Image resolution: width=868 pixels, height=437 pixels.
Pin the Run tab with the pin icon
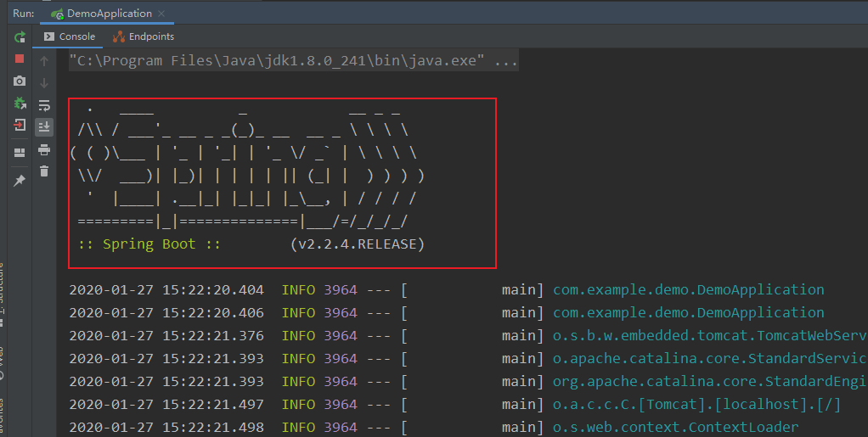[20, 181]
